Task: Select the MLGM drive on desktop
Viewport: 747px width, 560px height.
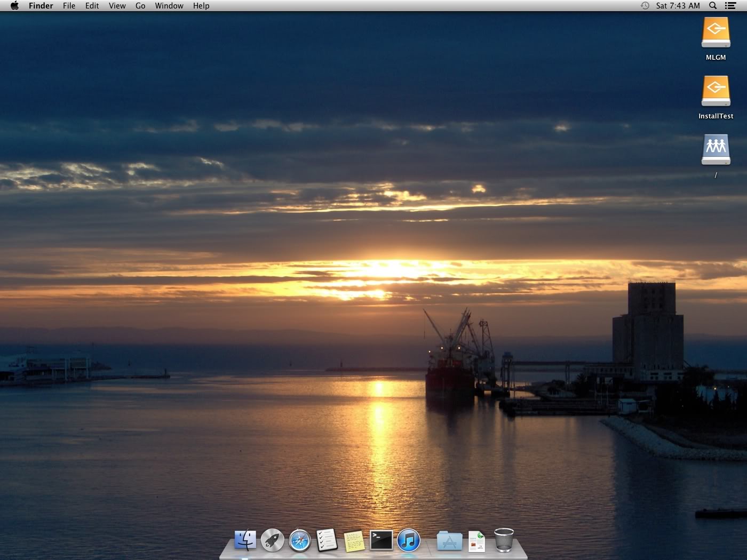Action: click(716, 33)
